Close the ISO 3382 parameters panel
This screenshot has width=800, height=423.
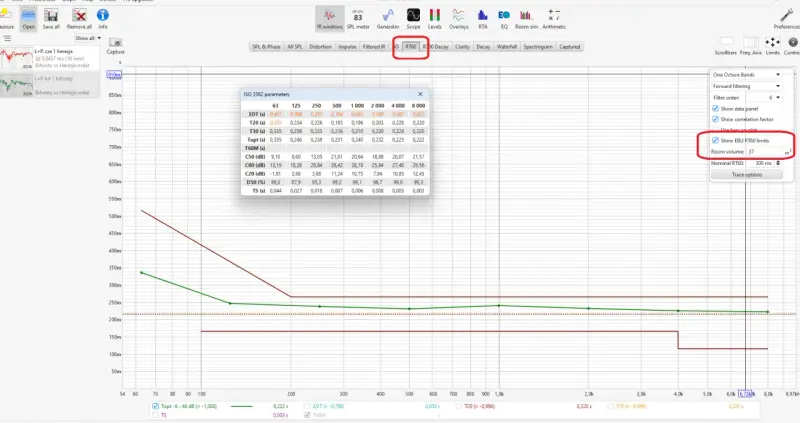420,94
